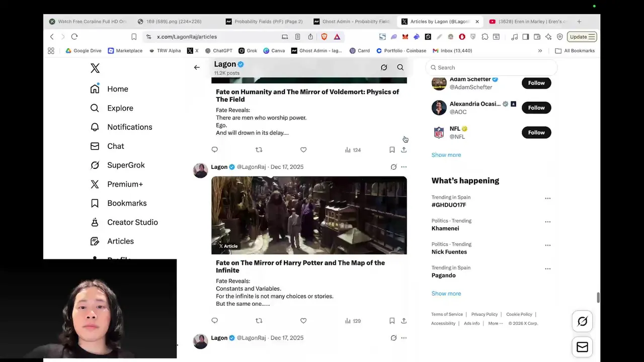Open Chat envelope in the sidebar
The width and height of the screenshot is (644, 362).
pyautogui.click(x=95, y=146)
